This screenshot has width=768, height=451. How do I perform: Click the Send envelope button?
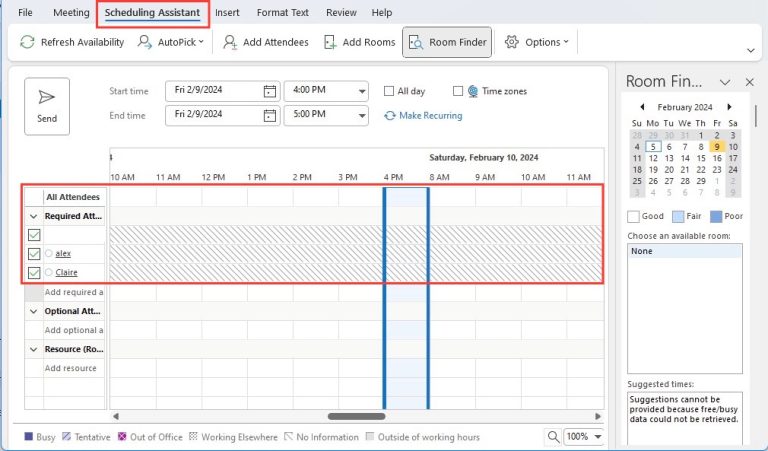[47, 105]
